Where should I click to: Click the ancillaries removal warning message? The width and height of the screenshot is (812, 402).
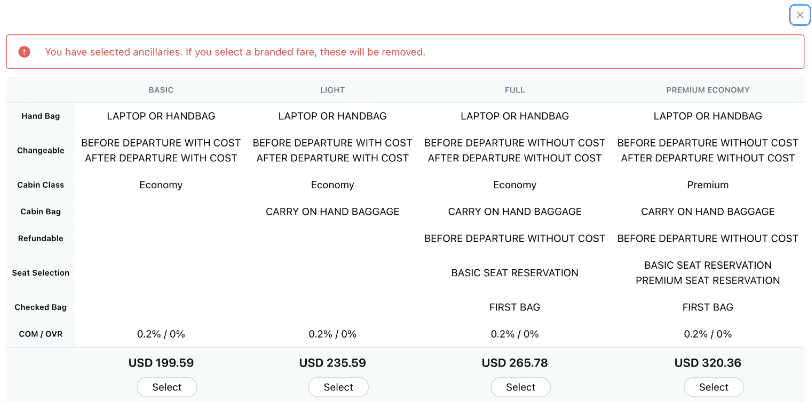point(235,52)
